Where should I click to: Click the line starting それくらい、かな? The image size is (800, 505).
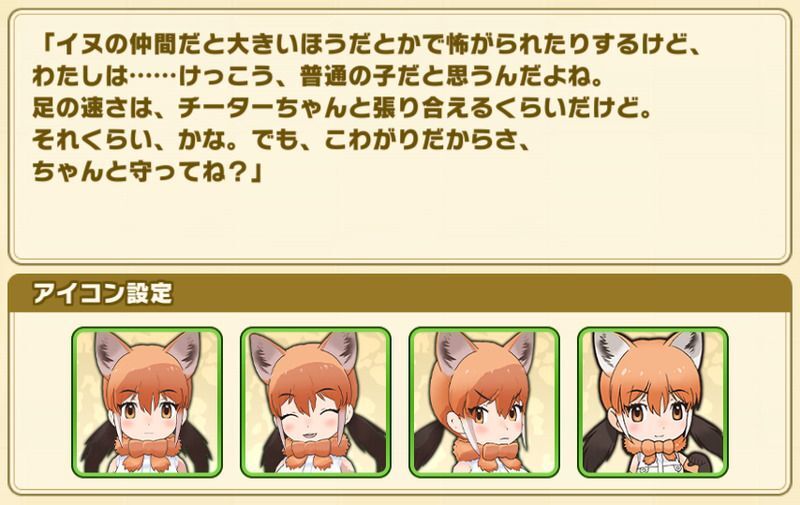click(x=282, y=141)
